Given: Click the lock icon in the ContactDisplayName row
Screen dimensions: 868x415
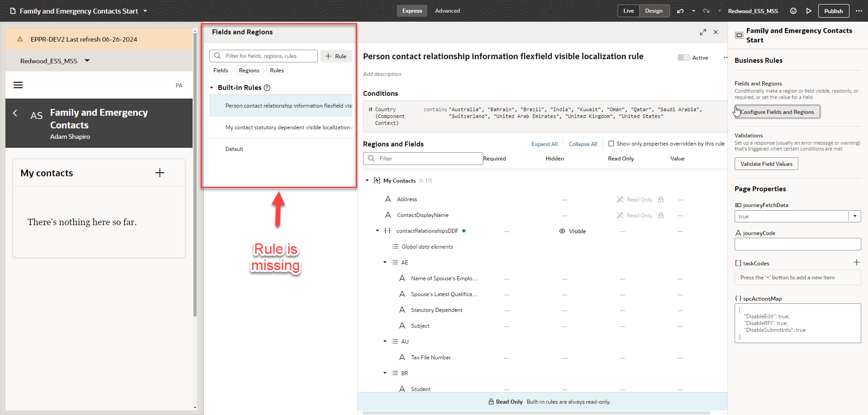Looking at the screenshot, I should (x=661, y=215).
